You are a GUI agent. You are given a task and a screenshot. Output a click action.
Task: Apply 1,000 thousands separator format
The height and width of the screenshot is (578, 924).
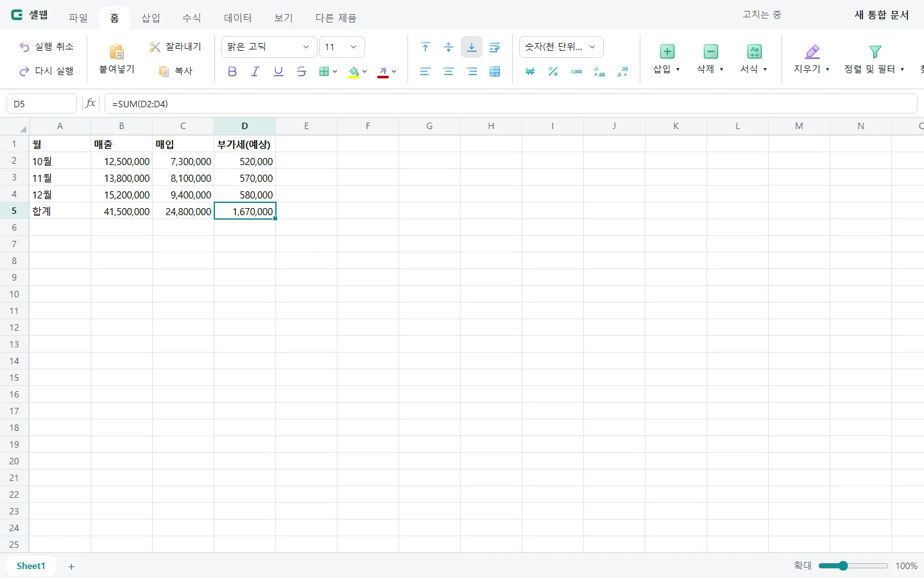[576, 72]
